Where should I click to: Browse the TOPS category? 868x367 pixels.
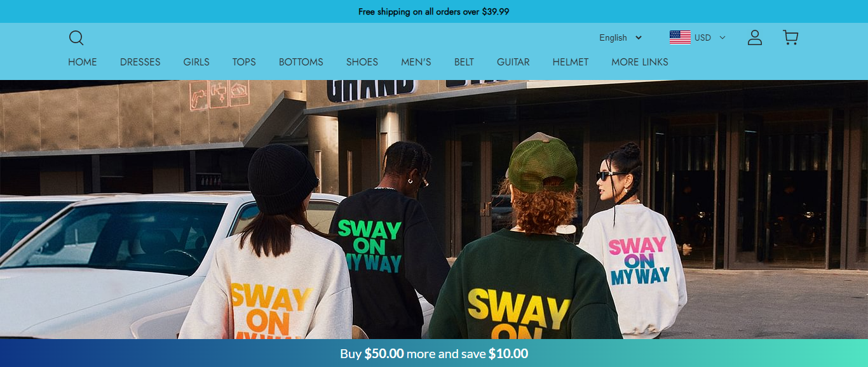[244, 62]
